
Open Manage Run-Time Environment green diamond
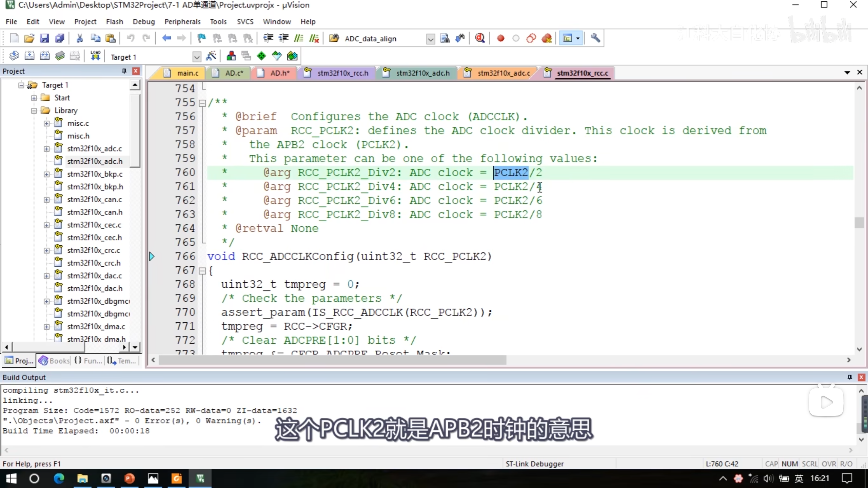pyautogui.click(x=261, y=56)
